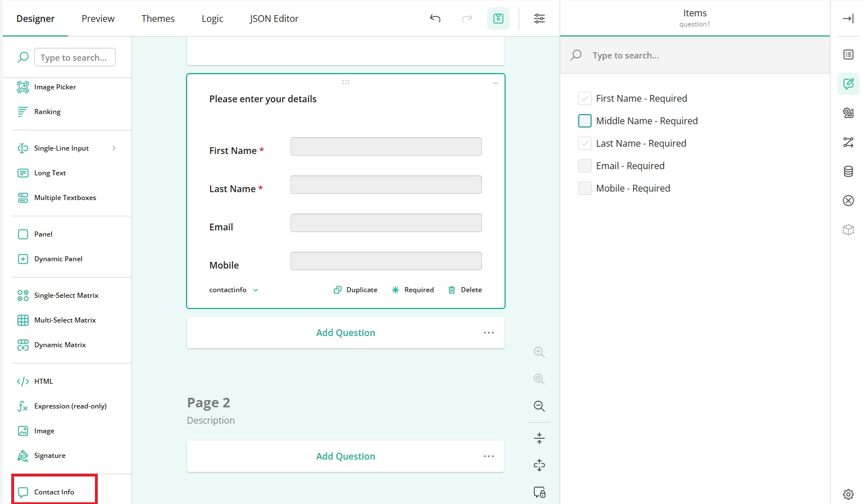This screenshot has height=504, width=863.
Task: Click the undo arrow icon
Action: coord(435,19)
